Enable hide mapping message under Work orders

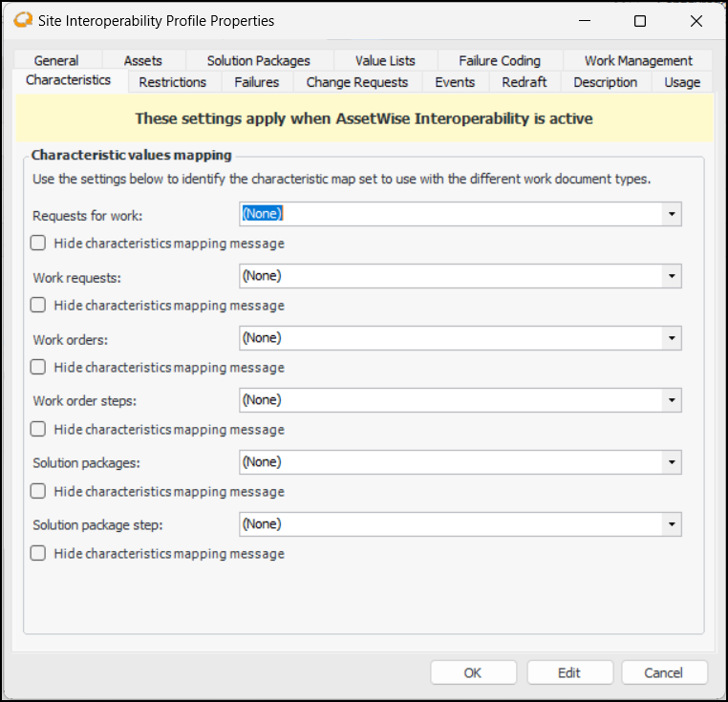pos(38,368)
